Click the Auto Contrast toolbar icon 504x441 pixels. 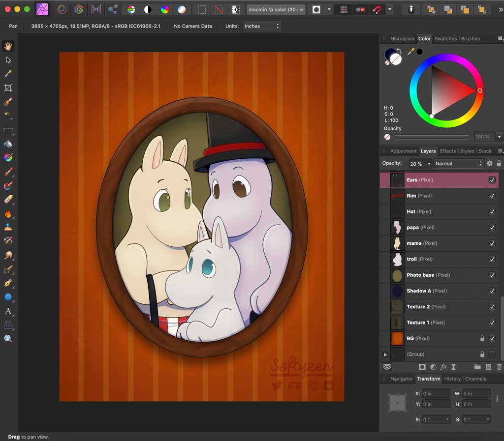point(148,10)
